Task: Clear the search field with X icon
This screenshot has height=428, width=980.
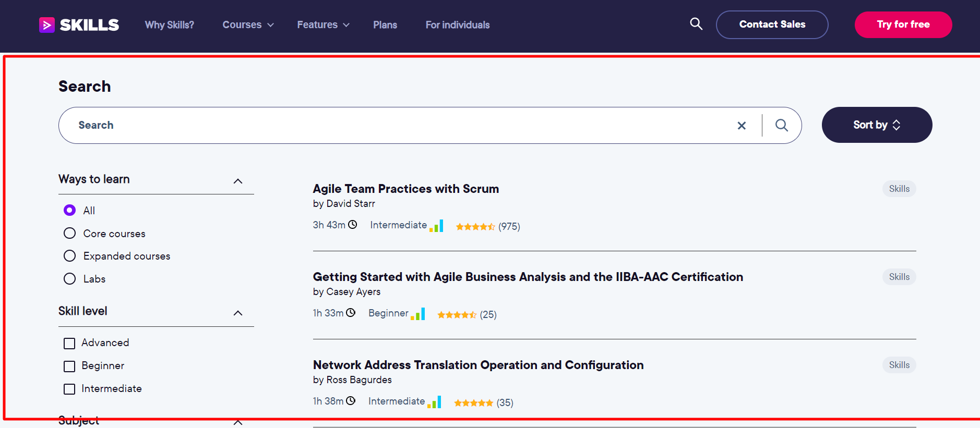Action: point(742,125)
